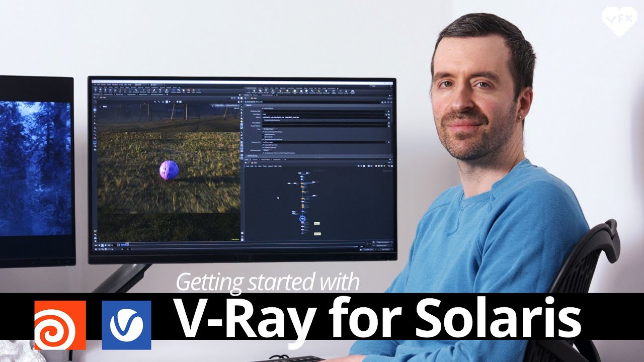Open the Render menu in main menubar

(x=103, y=84)
